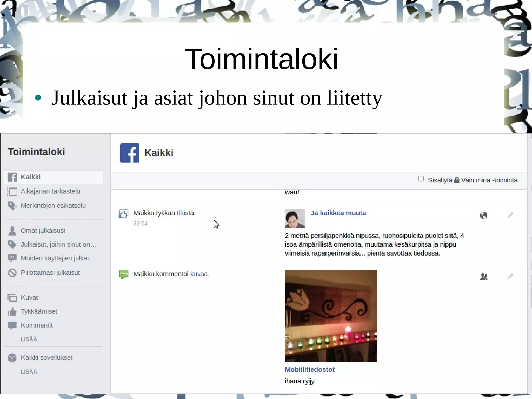Image resolution: width=532 pixels, height=399 pixels.
Task: Click the like icon on Maikku tykkää tilasta row
Action: (124, 214)
